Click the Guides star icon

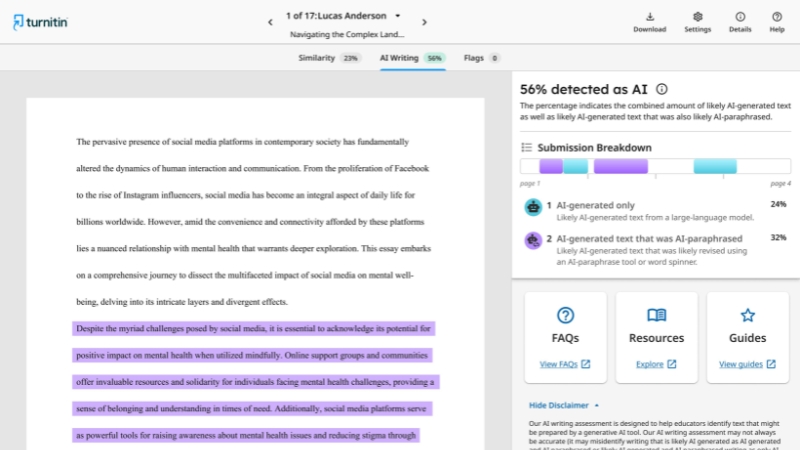(x=747, y=315)
